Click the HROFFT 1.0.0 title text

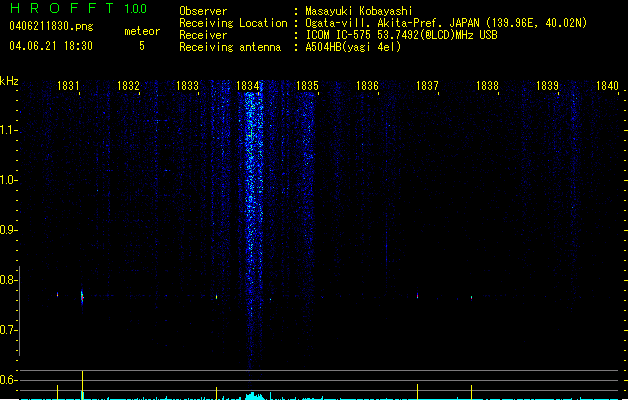[x=78, y=8]
